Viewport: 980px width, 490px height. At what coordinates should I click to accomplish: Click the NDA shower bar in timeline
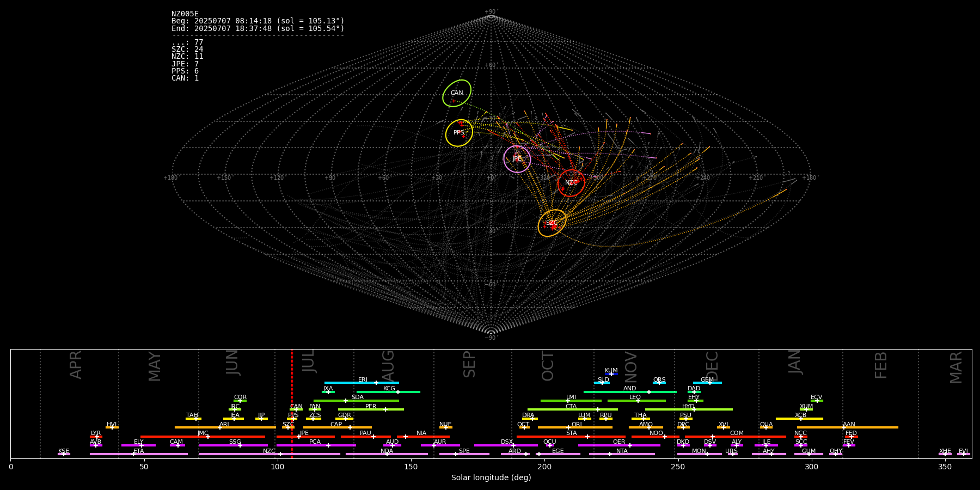pos(387,454)
